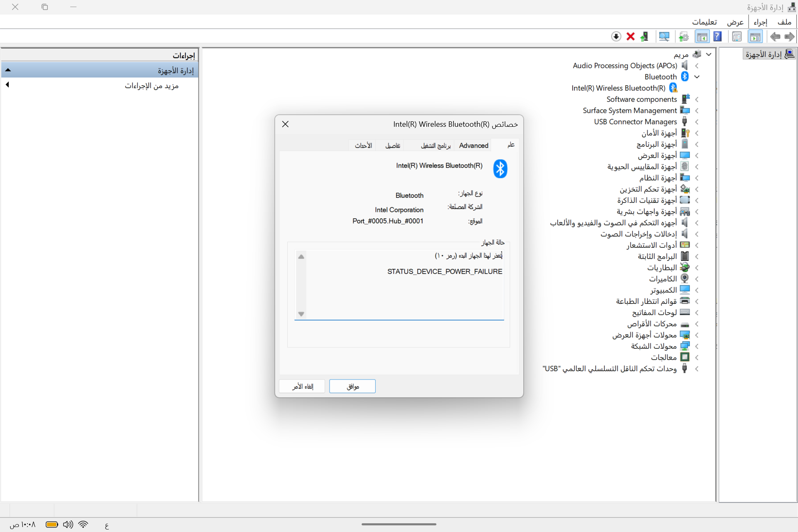Screen dimensions: 798x532
Task: Click the gear with green arrow toolbar icon
Action: coord(684,37)
